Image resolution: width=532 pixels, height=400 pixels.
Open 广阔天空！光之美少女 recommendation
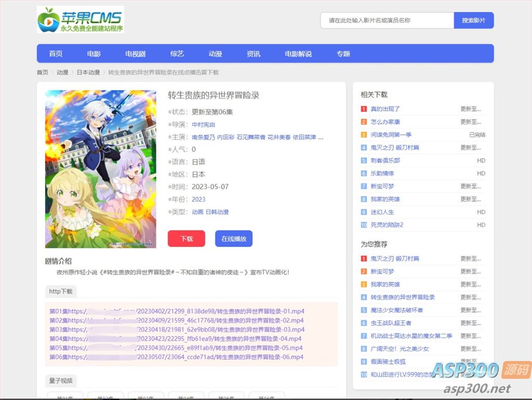coord(400,349)
